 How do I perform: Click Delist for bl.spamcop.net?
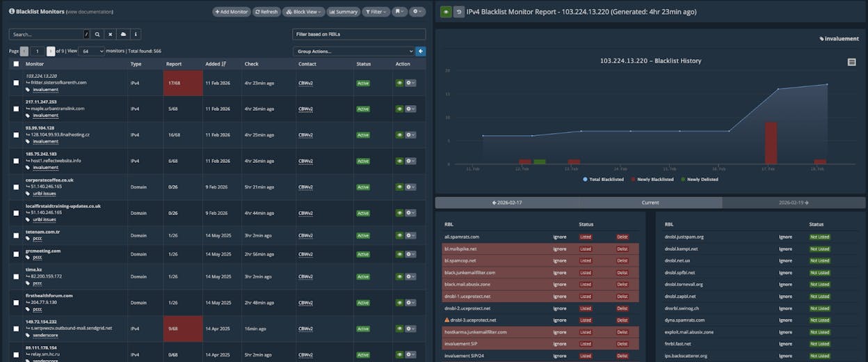point(622,260)
